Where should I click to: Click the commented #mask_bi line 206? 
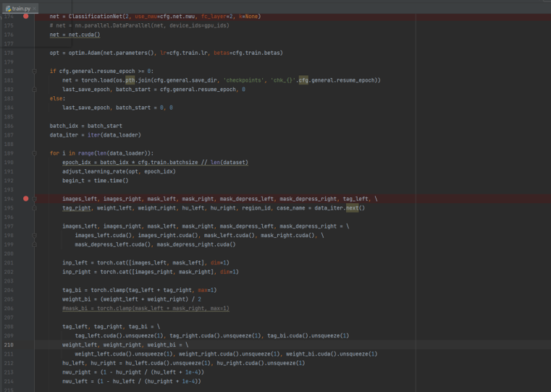click(146, 309)
